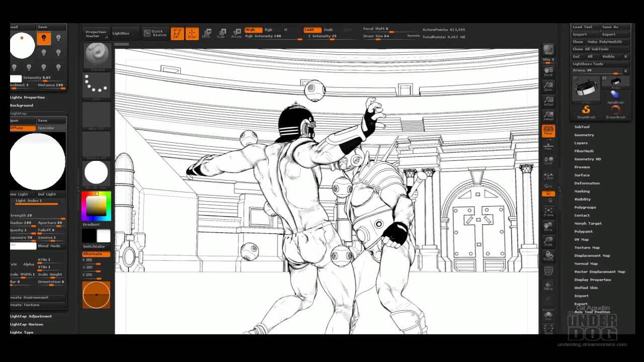Toggle Persp perspective button
Screen dimensions: 644x362
[x=548, y=131]
